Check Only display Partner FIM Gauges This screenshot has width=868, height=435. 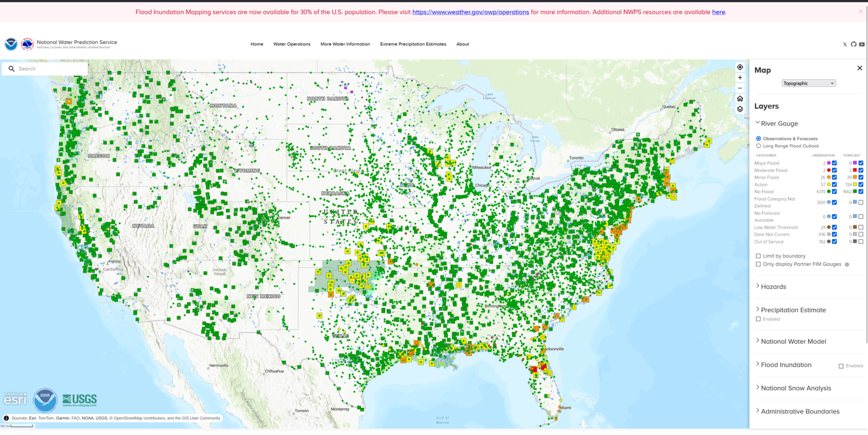[x=758, y=265]
